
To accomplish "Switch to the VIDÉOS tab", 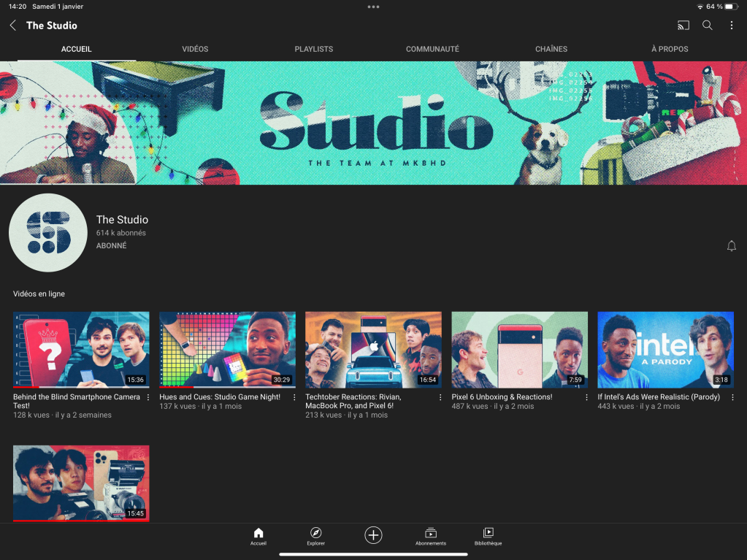I will 195,49.
